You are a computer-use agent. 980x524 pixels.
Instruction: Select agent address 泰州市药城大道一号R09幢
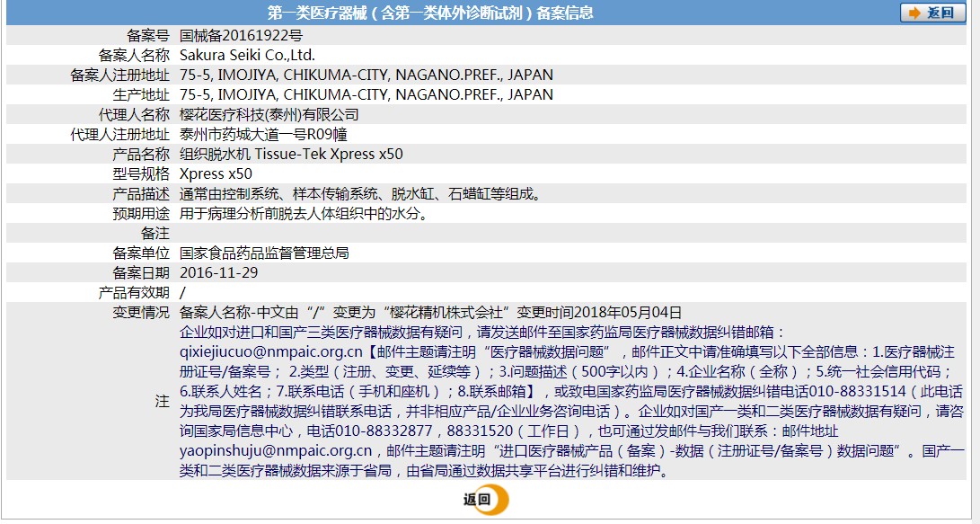point(263,135)
